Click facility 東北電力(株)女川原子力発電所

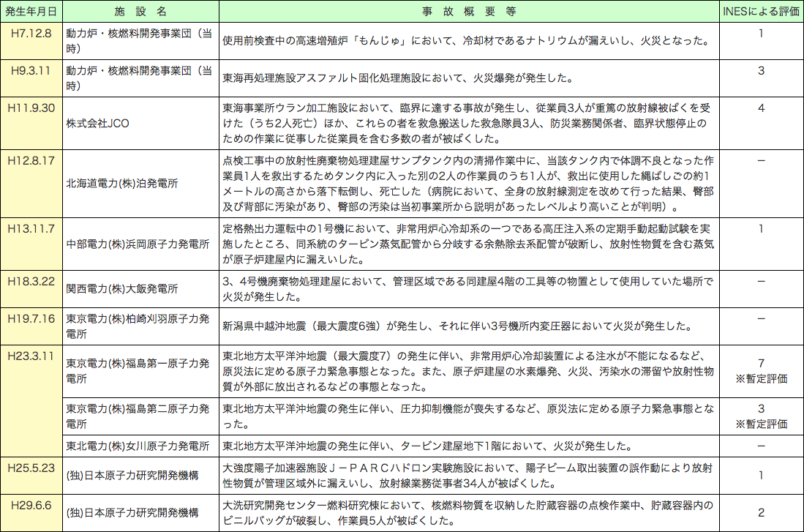pos(138,446)
